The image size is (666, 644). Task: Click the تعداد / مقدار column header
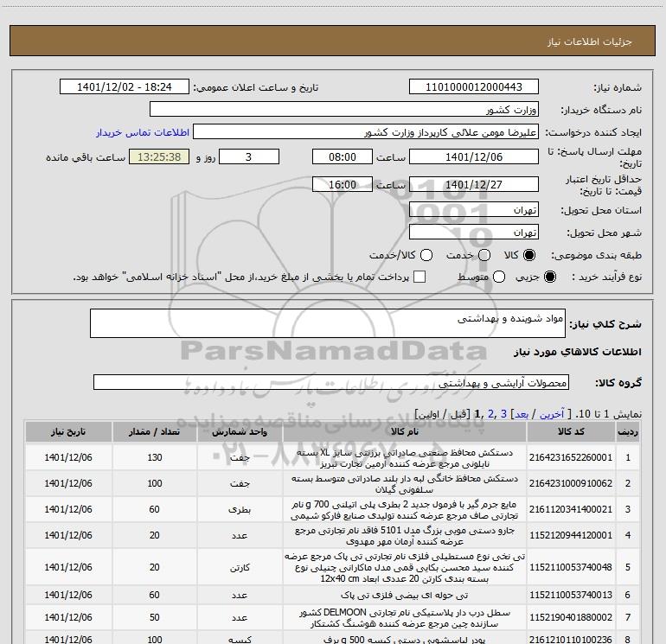pyautogui.click(x=154, y=431)
